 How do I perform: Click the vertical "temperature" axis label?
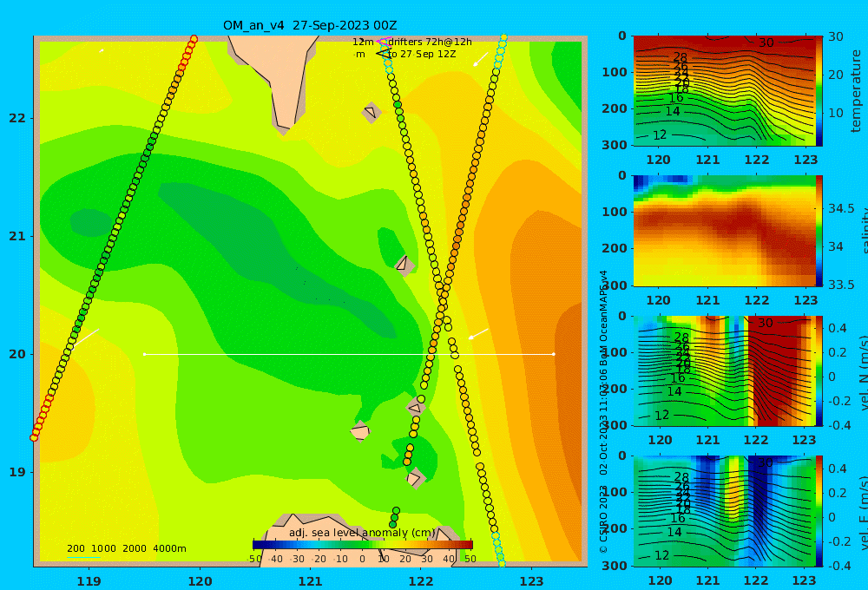856,91
